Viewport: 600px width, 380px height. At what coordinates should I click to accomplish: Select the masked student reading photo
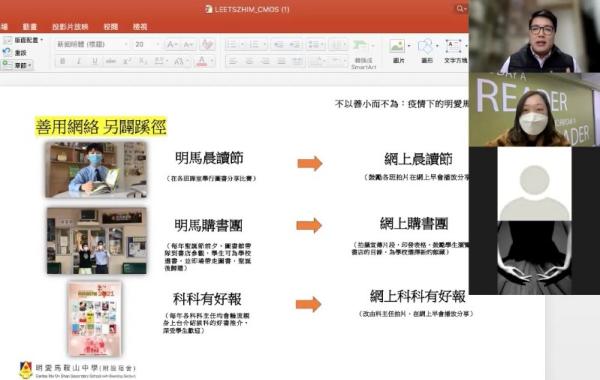(x=96, y=170)
